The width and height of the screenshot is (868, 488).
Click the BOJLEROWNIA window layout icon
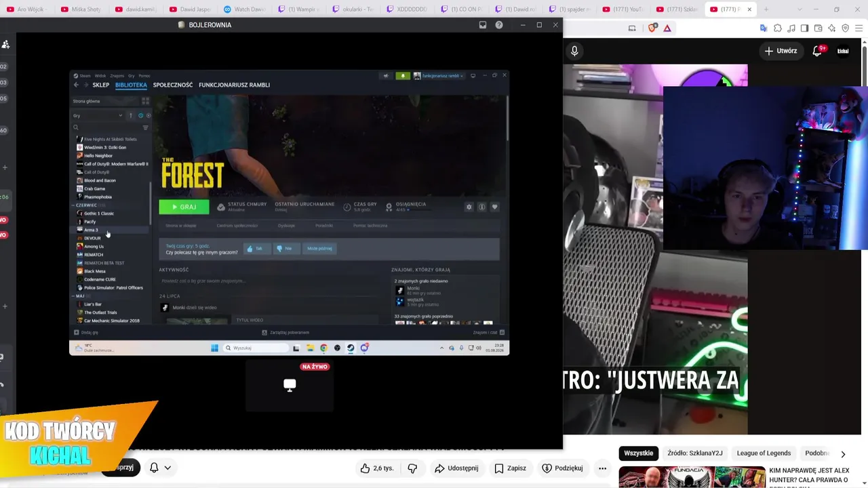(x=483, y=25)
